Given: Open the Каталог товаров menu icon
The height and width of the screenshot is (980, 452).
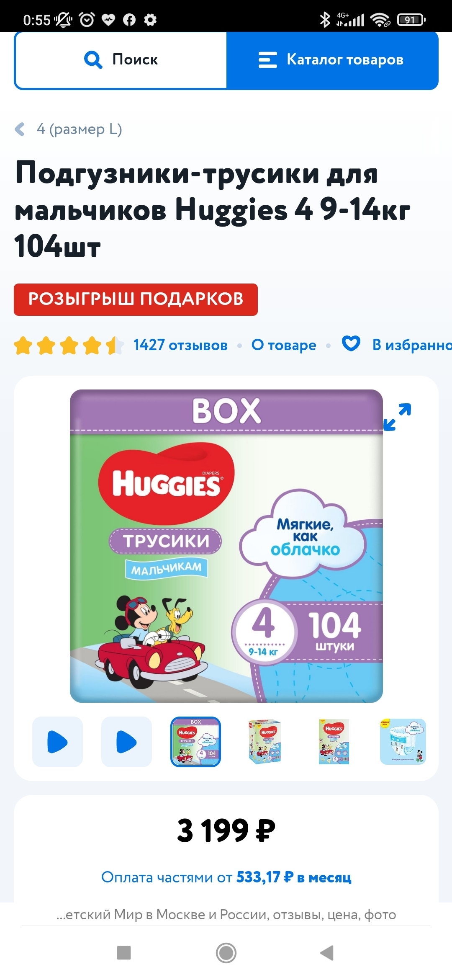Looking at the screenshot, I should [267, 60].
